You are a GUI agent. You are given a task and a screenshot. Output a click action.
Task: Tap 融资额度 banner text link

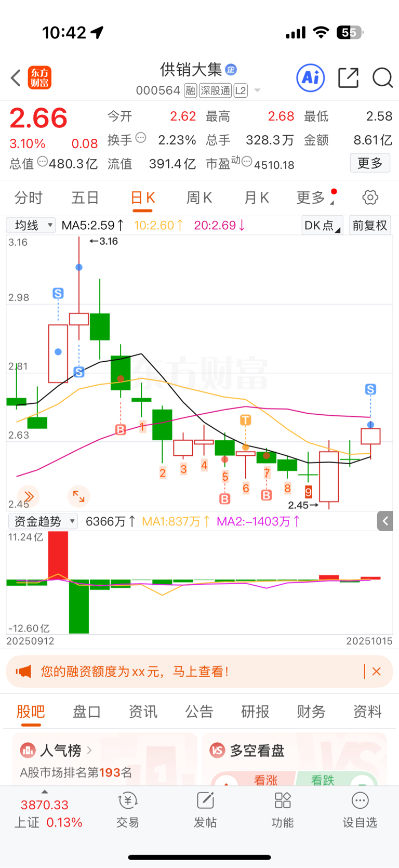click(x=135, y=672)
